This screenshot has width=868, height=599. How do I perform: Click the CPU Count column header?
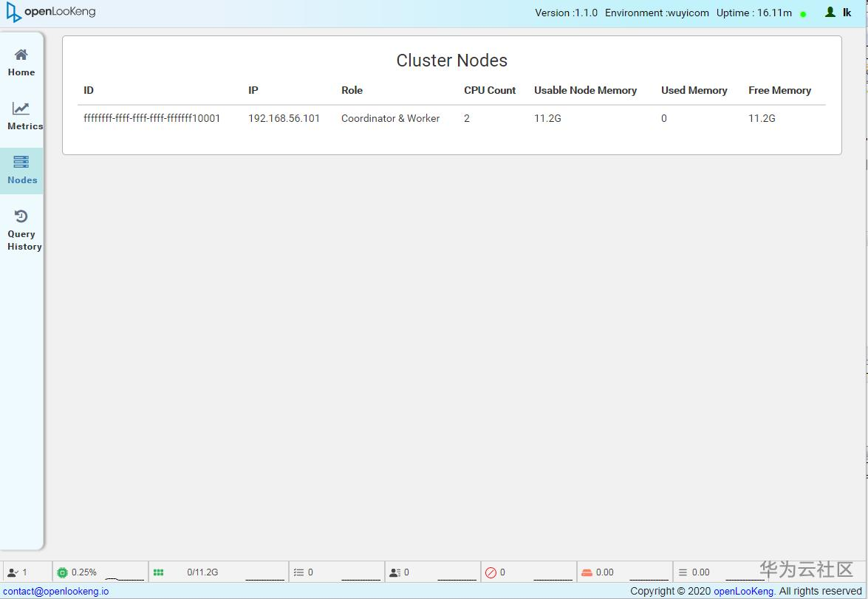(x=490, y=90)
